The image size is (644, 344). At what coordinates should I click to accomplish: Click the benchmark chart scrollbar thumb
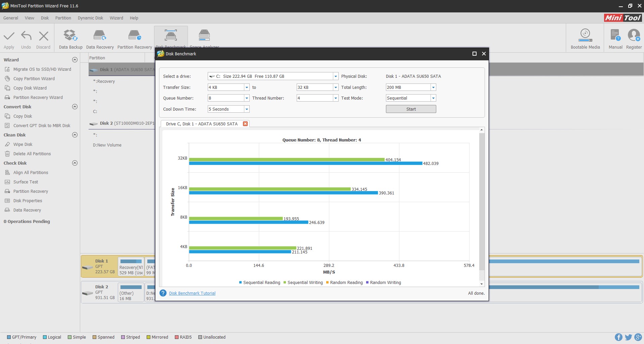point(482,201)
